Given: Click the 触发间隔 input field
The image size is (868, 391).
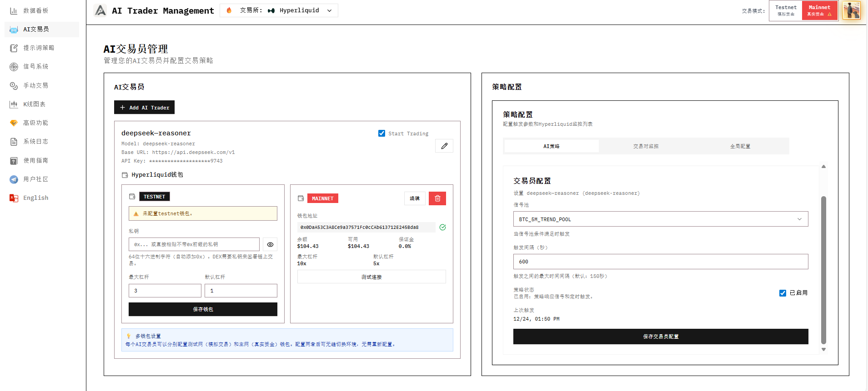Looking at the screenshot, I should pyautogui.click(x=660, y=262).
